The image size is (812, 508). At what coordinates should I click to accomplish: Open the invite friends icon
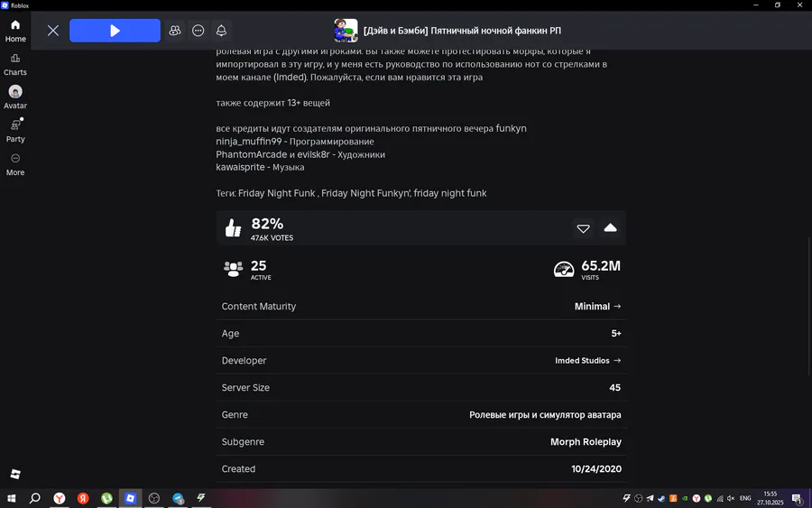[175, 31]
